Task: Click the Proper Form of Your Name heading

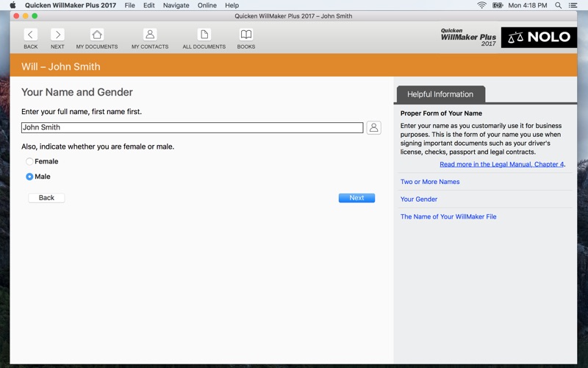Action: click(441, 113)
